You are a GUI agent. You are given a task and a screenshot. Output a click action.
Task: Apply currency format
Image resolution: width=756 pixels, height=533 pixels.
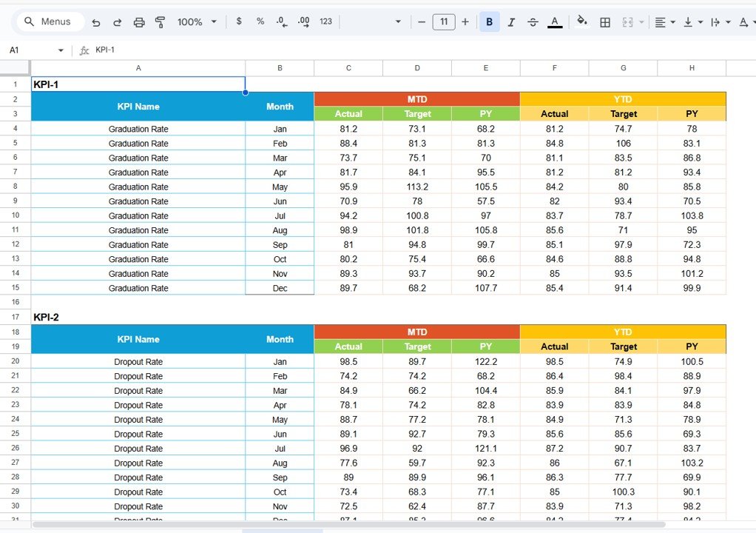[x=238, y=21]
